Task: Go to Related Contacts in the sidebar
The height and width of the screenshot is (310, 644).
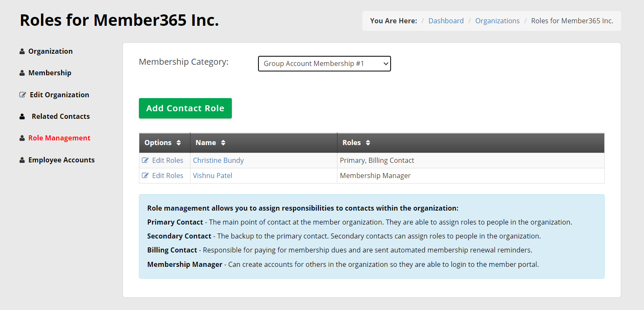Action: [x=60, y=116]
